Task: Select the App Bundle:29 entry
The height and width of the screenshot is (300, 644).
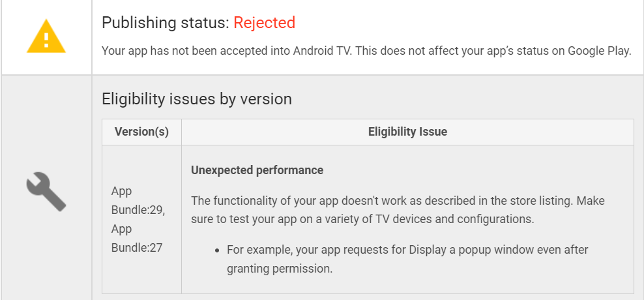Action: coord(138,200)
